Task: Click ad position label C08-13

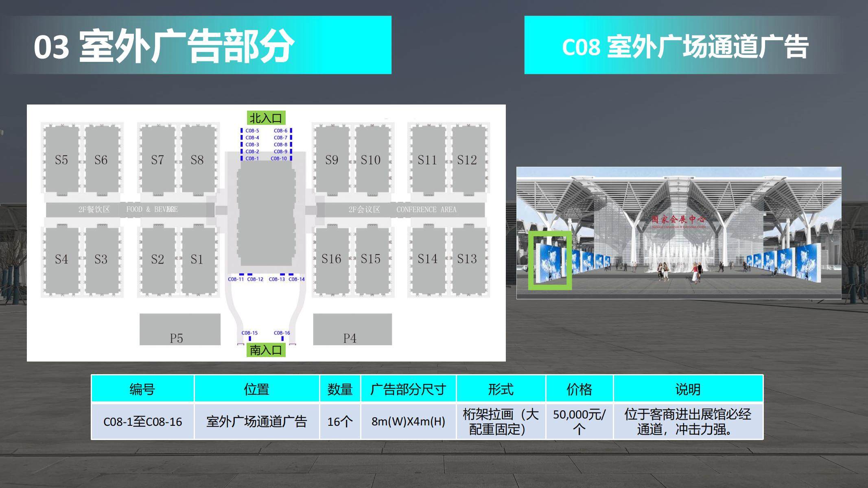Action: [x=277, y=279]
